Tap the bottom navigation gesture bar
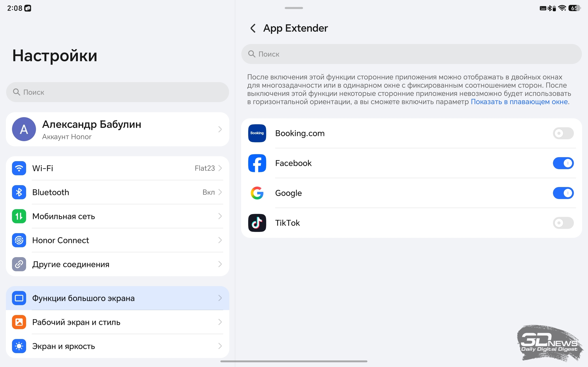The image size is (588, 367). click(x=294, y=361)
